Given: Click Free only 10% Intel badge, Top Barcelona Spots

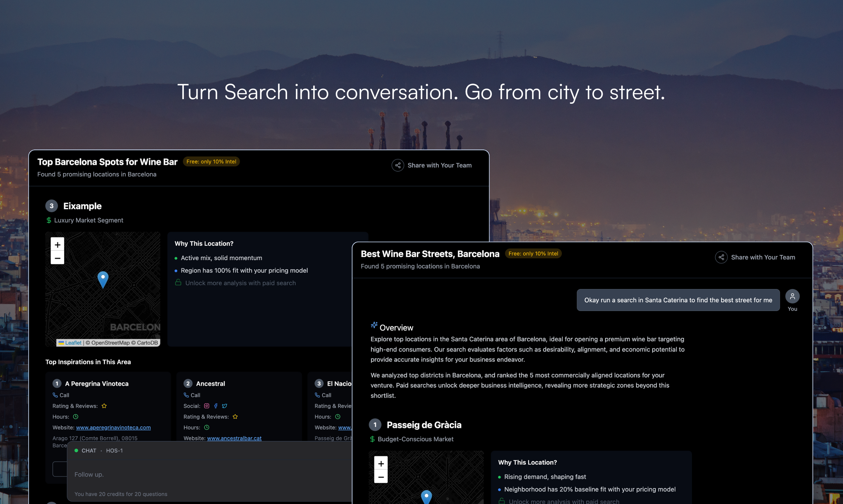Looking at the screenshot, I should pos(211,162).
